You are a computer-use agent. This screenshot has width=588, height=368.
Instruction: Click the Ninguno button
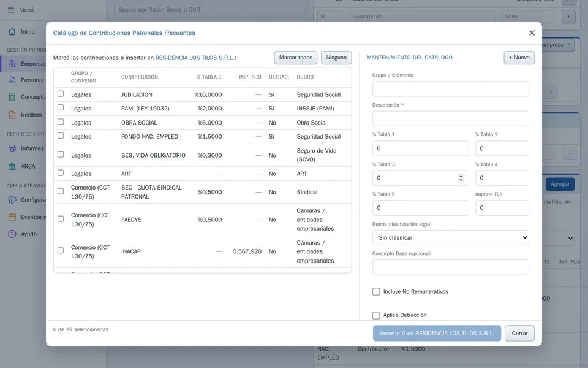click(x=336, y=58)
